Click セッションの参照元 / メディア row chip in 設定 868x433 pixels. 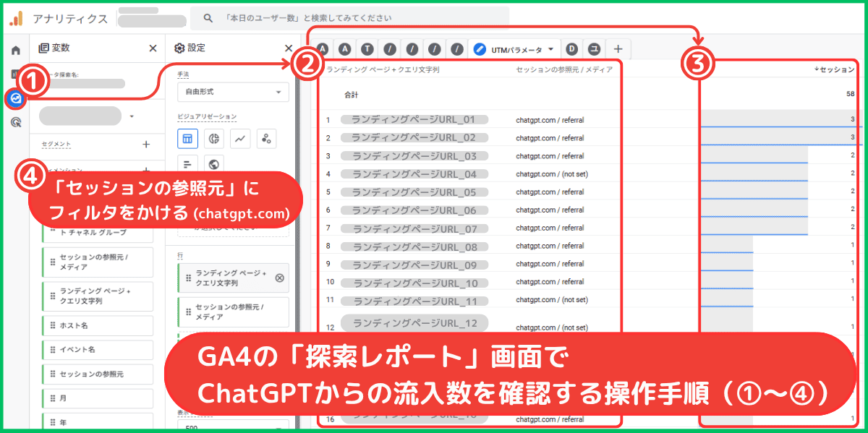[233, 312]
